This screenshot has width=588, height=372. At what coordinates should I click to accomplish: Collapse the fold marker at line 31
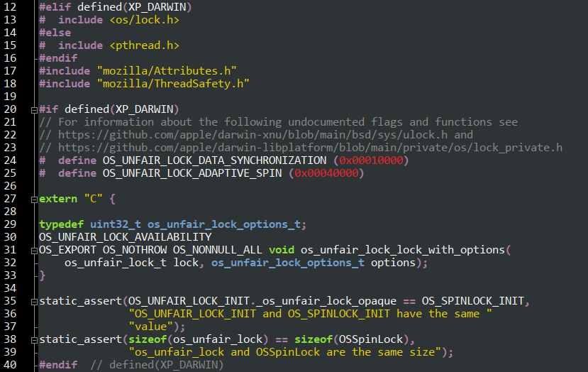[34, 251]
